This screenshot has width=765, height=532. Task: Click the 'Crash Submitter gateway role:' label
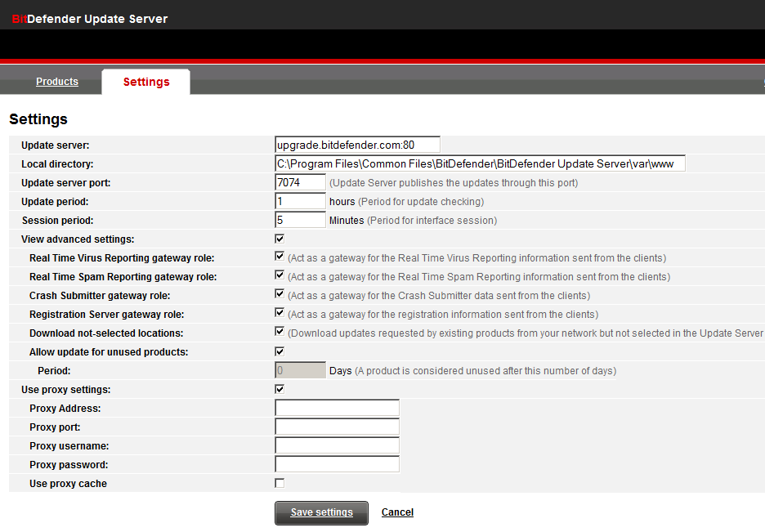pyautogui.click(x=100, y=296)
